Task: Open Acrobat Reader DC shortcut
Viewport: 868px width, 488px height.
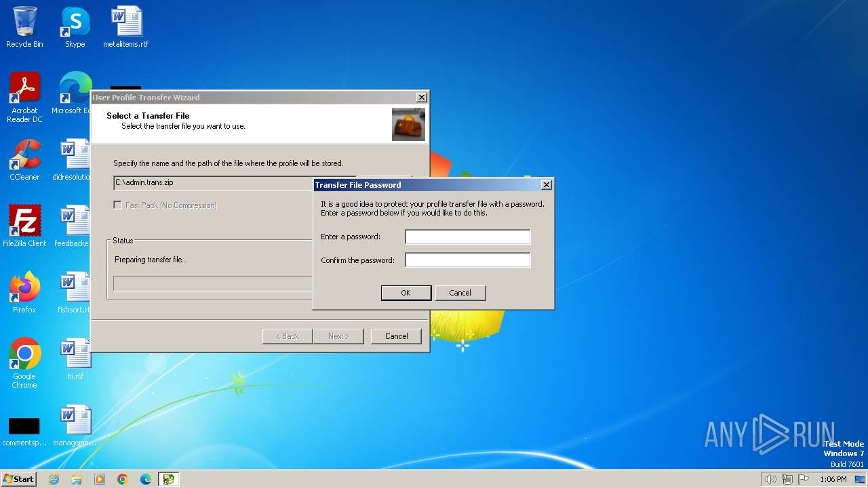Action: tap(24, 98)
